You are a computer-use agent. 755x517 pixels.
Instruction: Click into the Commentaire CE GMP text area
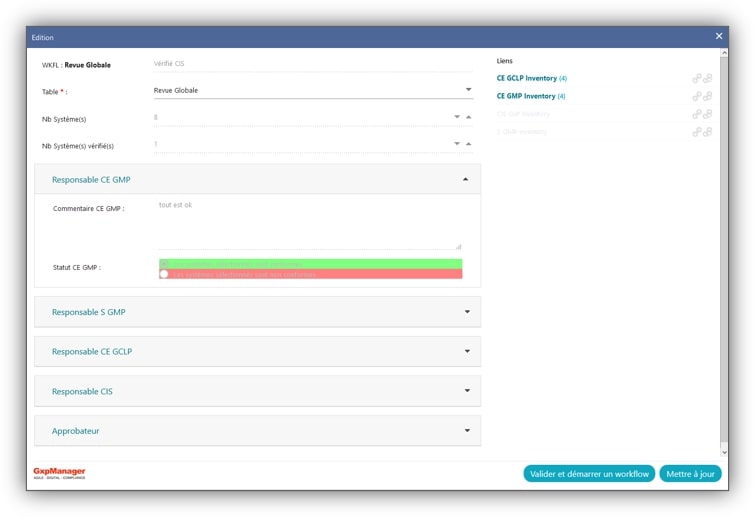click(x=308, y=225)
